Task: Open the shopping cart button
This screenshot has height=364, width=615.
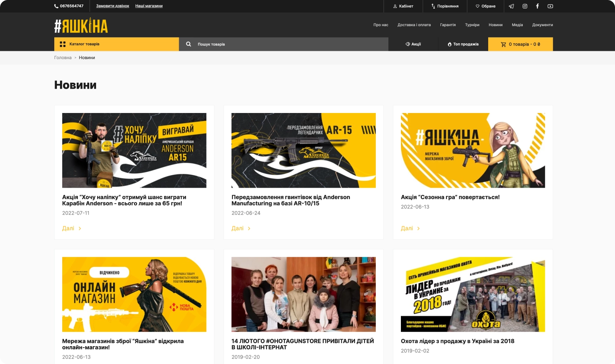Action: coord(520,44)
